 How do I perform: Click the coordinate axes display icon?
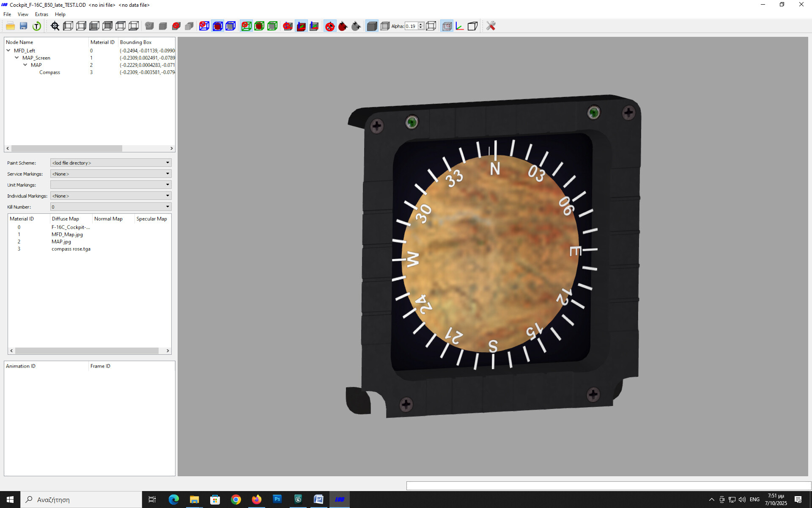point(460,26)
